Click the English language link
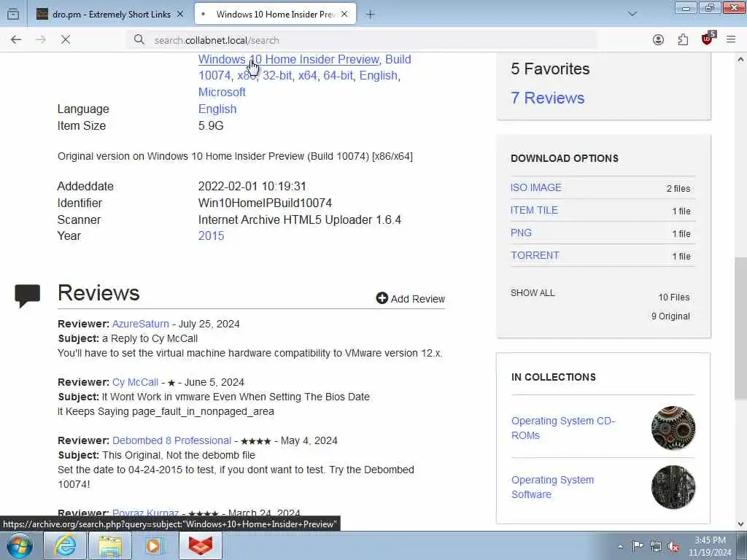747x560 pixels. click(x=217, y=109)
